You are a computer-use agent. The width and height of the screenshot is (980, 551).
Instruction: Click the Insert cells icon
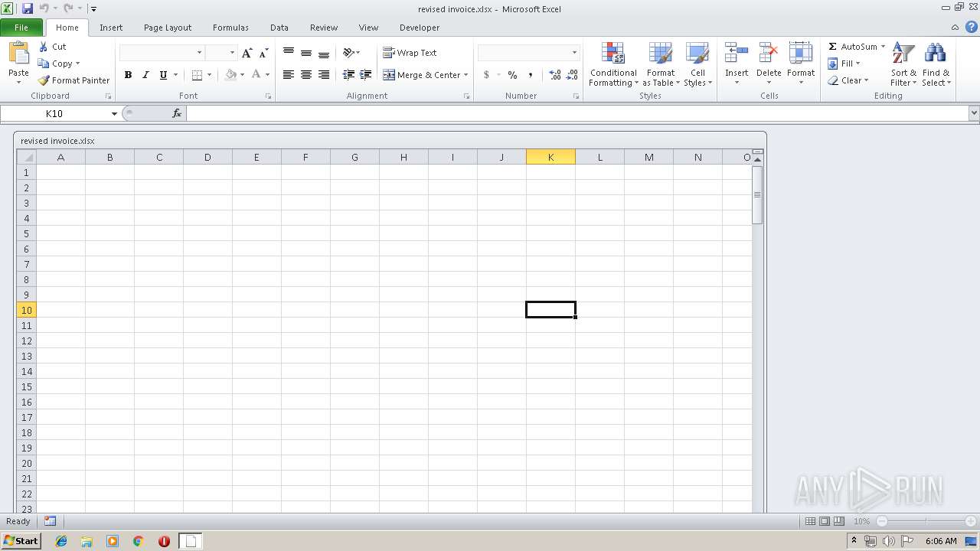(x=737, y=53)
